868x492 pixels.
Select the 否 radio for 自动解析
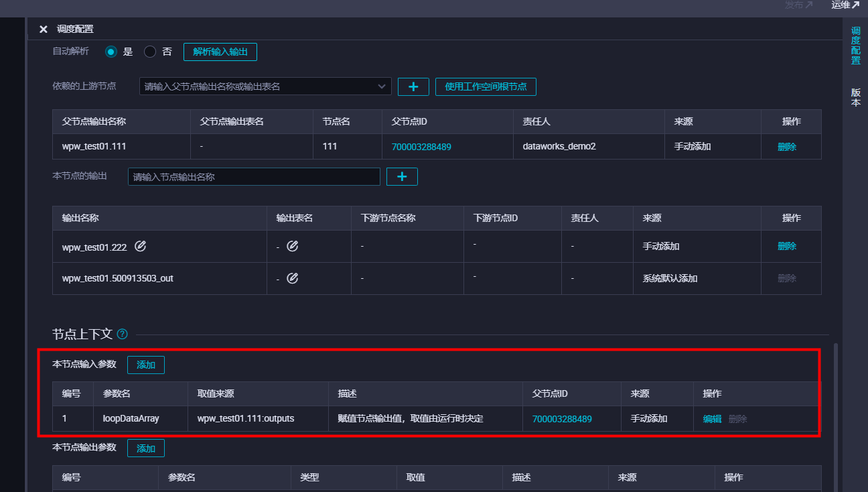[x=150, y=52]
